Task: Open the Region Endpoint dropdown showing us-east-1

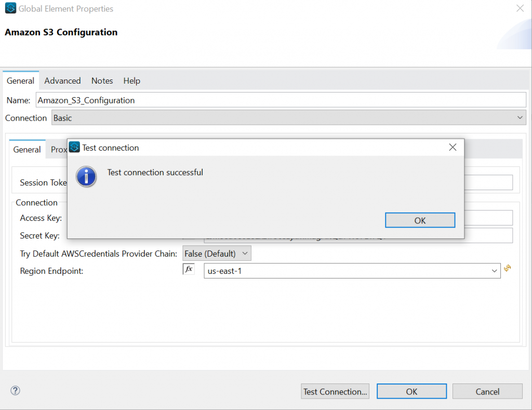Action: pos(351,271)
